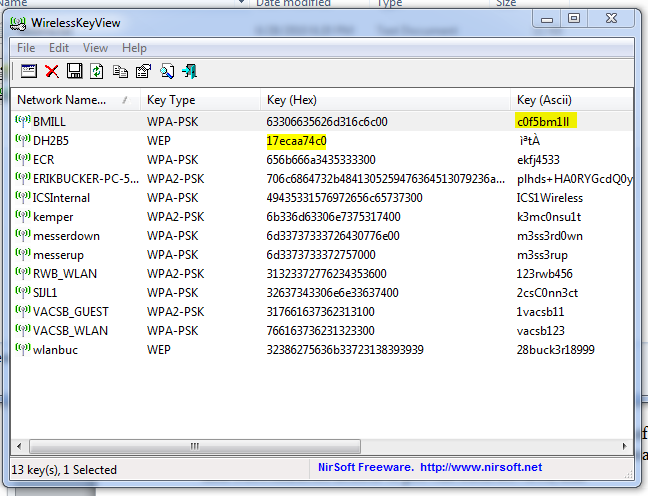
Task: Open the View menu
Action: [95, 48]
